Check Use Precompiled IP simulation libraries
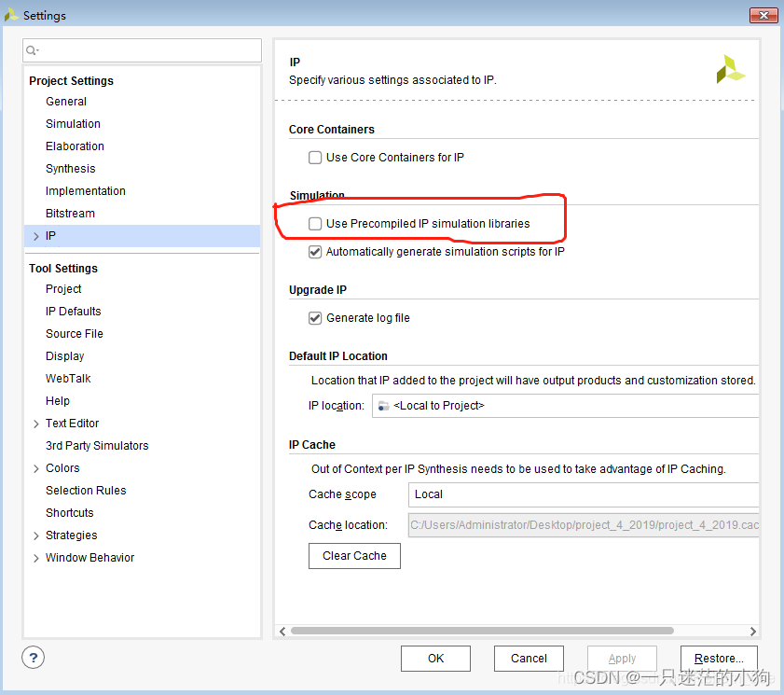 point(315,223)
